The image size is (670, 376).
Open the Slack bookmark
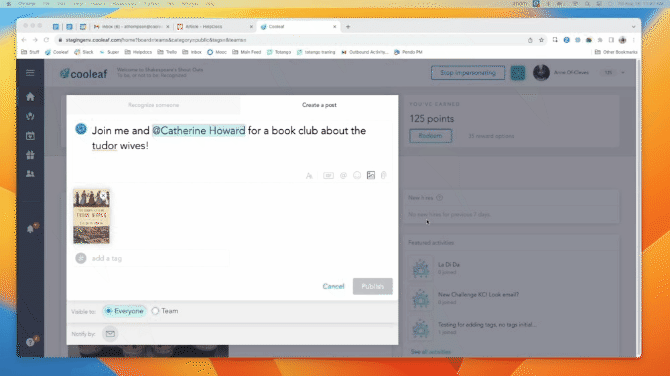point(84,52)
